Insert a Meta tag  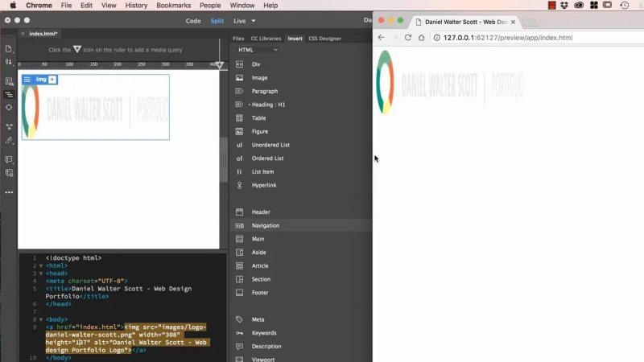258,319
